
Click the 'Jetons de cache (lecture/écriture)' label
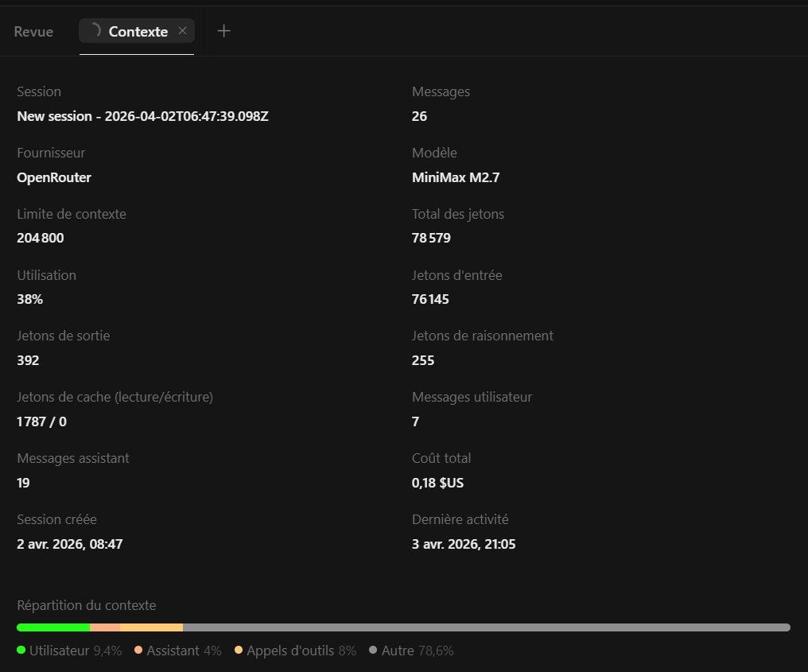click(115, 397)
